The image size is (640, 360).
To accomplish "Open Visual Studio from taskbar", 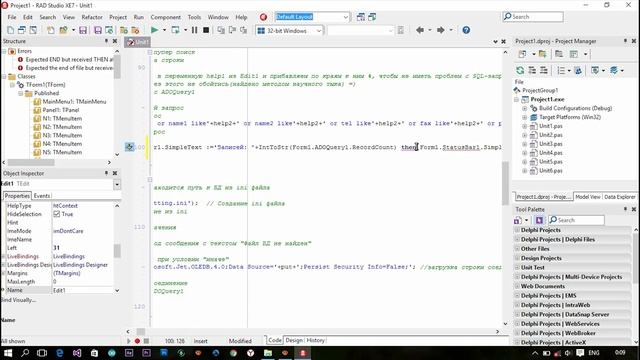I will point(77,353).
